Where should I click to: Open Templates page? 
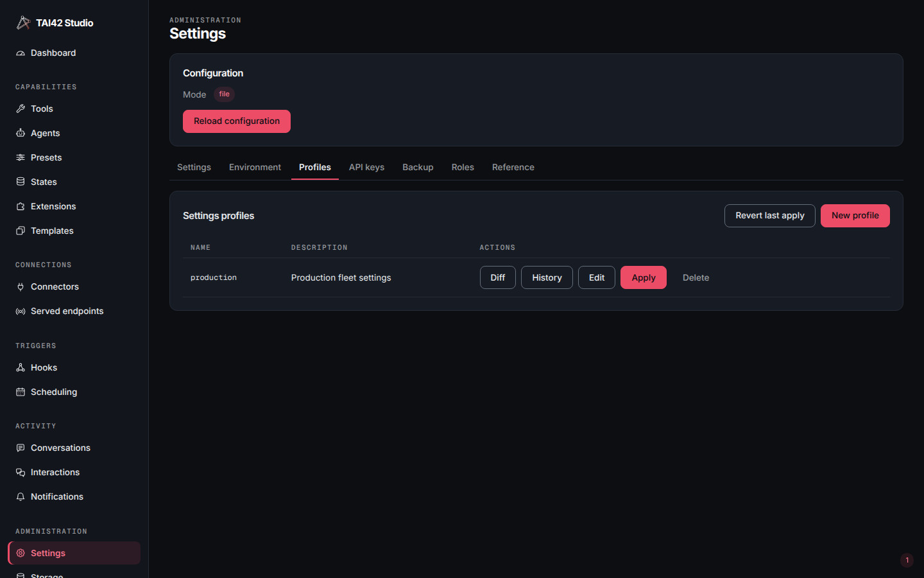click(x=74, y=231)
